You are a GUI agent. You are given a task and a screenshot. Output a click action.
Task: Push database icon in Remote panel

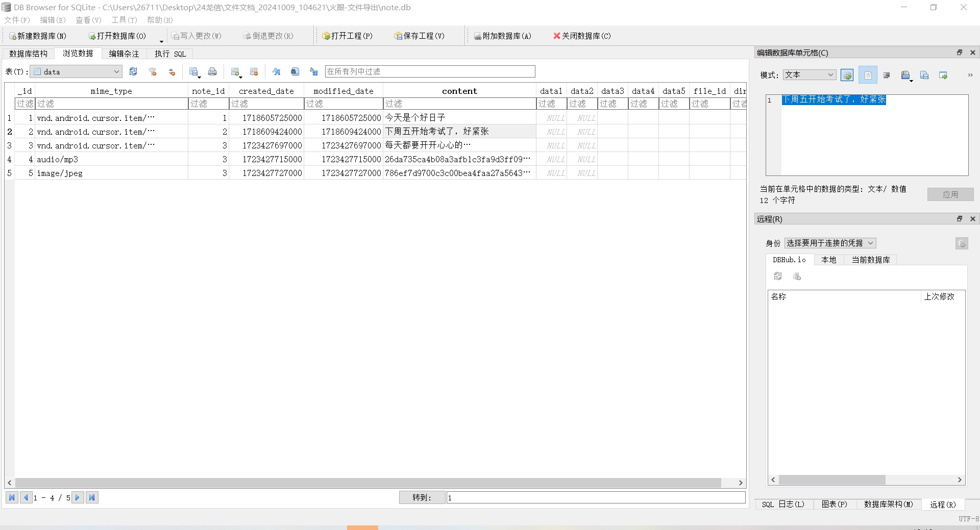(x=797, y=276)
